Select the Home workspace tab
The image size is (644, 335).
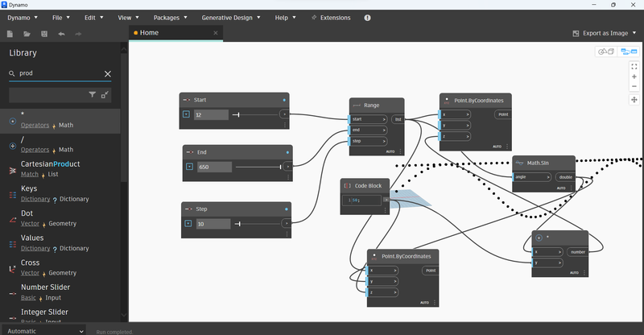(175, 33)
